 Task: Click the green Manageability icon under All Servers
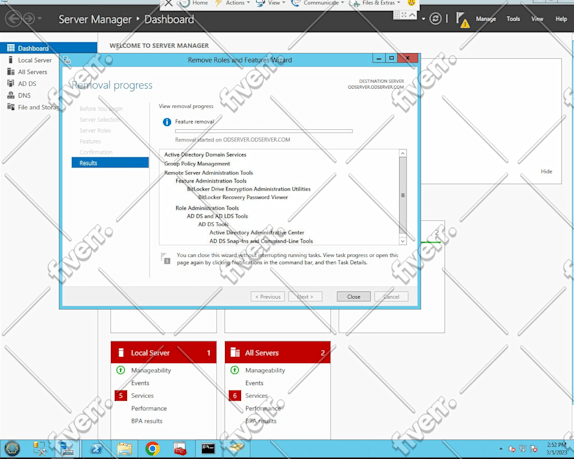[235, 370]
